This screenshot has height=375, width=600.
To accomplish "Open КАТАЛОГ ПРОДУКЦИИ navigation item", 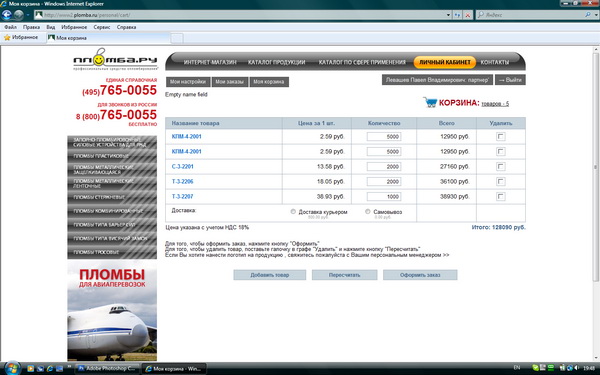I will pyautogui.click(x=276, y=62).
